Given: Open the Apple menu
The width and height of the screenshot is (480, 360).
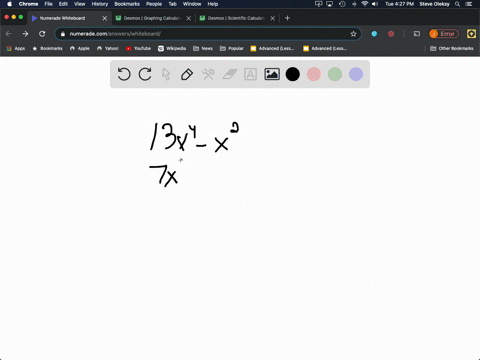Looking at the screenshot, I should coord(9,4).
